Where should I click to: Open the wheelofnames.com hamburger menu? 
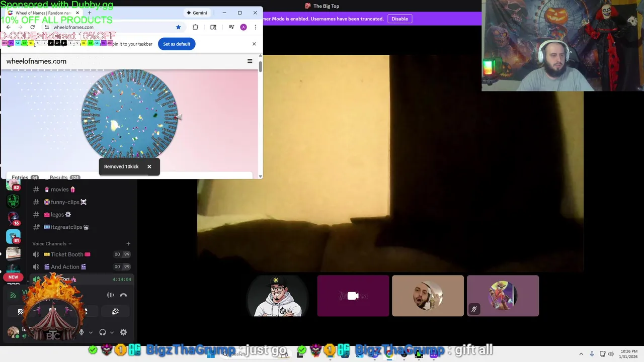click(250, 61)
